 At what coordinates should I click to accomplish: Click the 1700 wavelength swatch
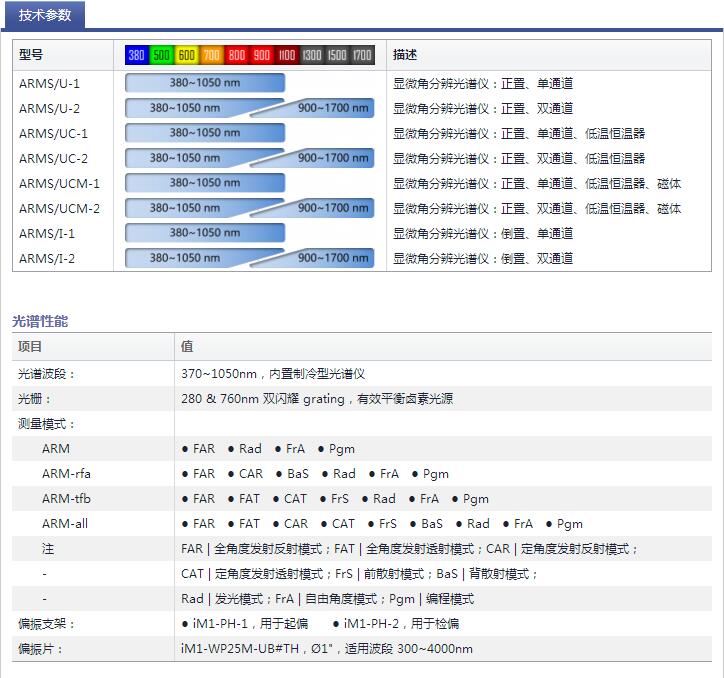pyautogui.click(x=362, y=55)
